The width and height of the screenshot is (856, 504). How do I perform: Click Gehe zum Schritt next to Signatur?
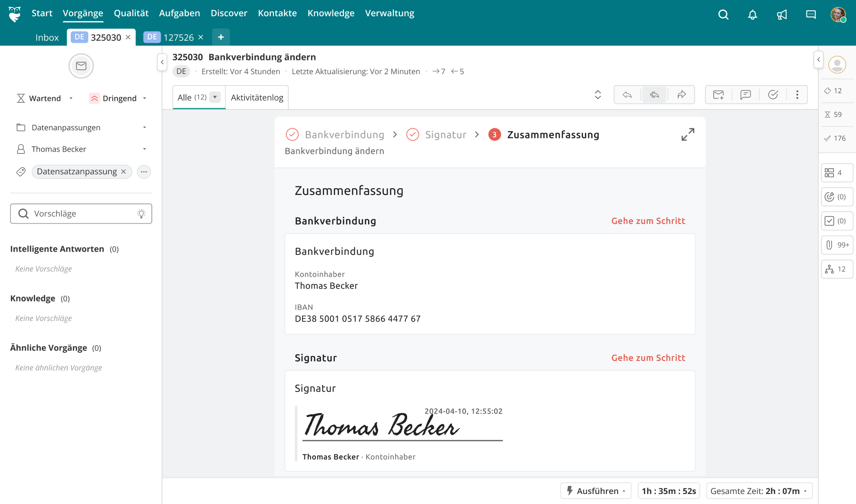[648, 358]
